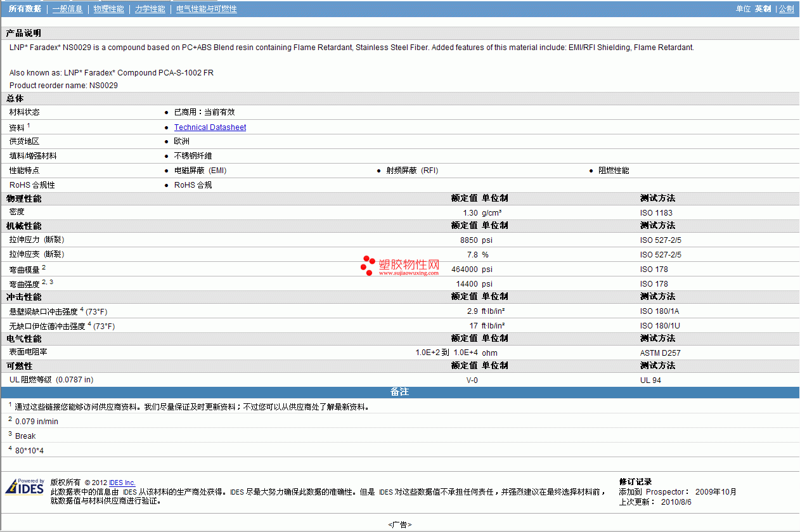The image size is (800, 532).
Task: Click the 表面电阻率 row label
Action: click(29, 352)
